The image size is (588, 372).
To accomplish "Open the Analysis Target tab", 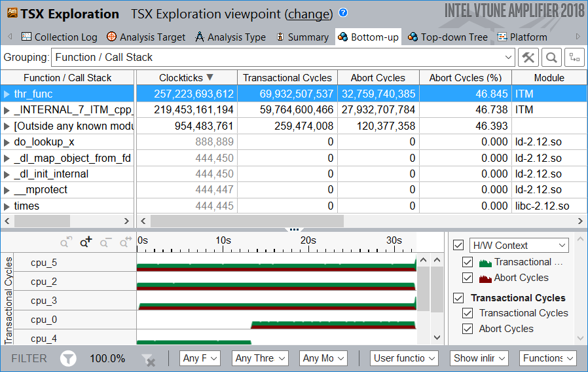I will click(146, 37).
